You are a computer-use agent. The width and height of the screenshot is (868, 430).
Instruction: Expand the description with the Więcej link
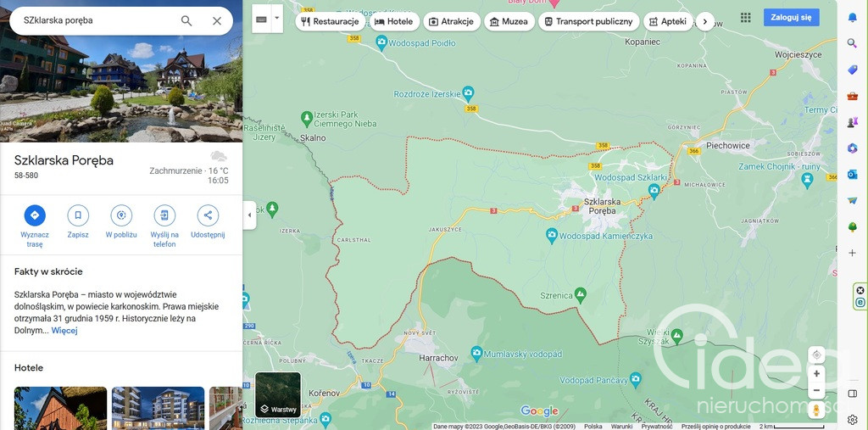64,331
